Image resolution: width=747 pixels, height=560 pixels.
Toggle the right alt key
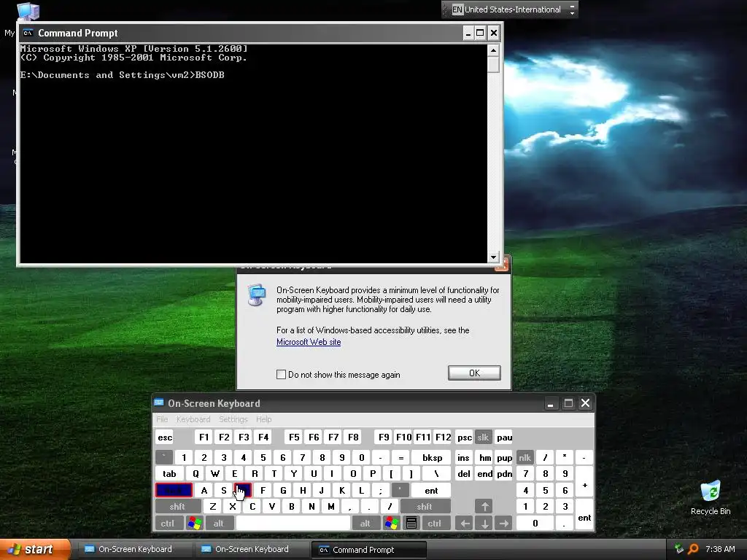pyautogui.click(x=365, y=524)
